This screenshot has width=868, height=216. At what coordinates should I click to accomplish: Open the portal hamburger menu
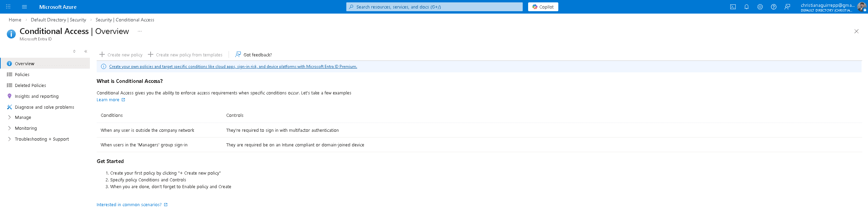[24, 7]
